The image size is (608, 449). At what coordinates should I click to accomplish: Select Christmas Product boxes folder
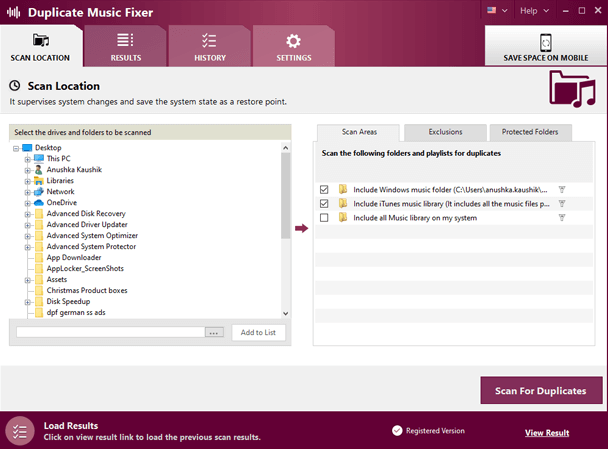click(87, 290)
